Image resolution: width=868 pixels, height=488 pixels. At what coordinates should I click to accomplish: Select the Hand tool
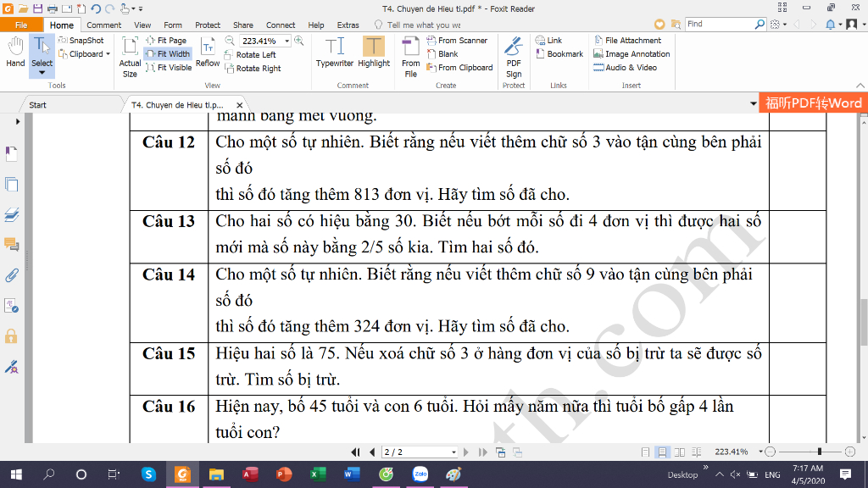coord(15,53)
